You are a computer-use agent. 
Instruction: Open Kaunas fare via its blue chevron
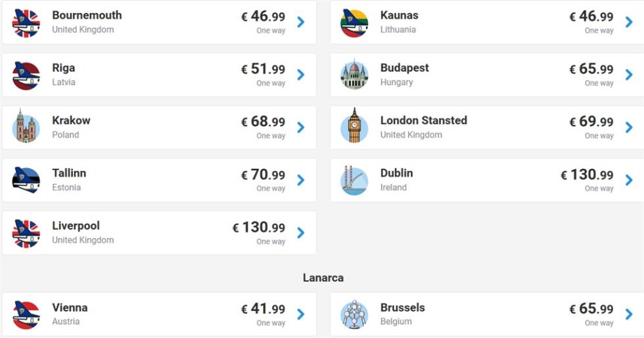[629, 22]
